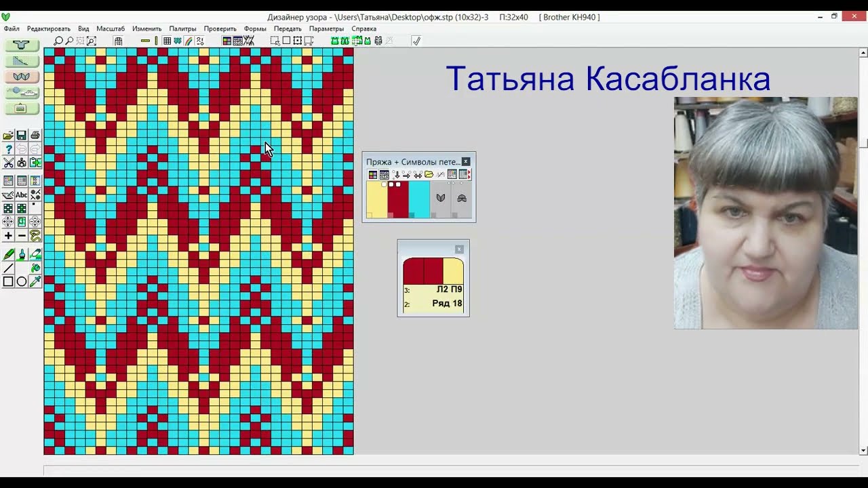
Task: Select the yellow yarn color swatch
Action: click(x=377, y=199)
